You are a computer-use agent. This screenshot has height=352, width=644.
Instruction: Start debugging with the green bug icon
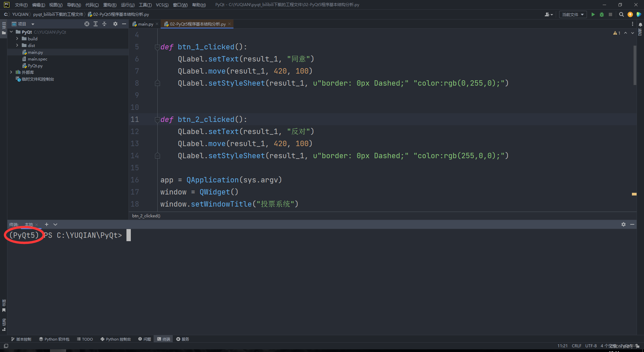point(602,14)
